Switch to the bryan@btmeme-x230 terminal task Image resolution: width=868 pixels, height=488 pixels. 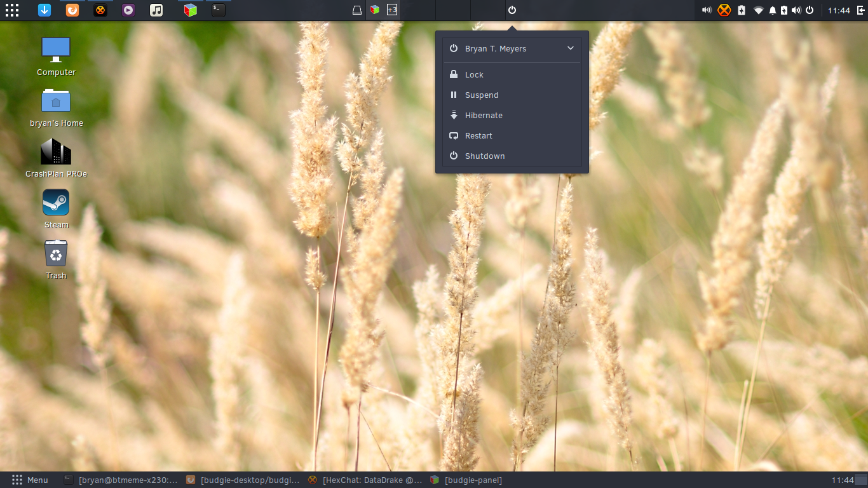pos(121,480)
